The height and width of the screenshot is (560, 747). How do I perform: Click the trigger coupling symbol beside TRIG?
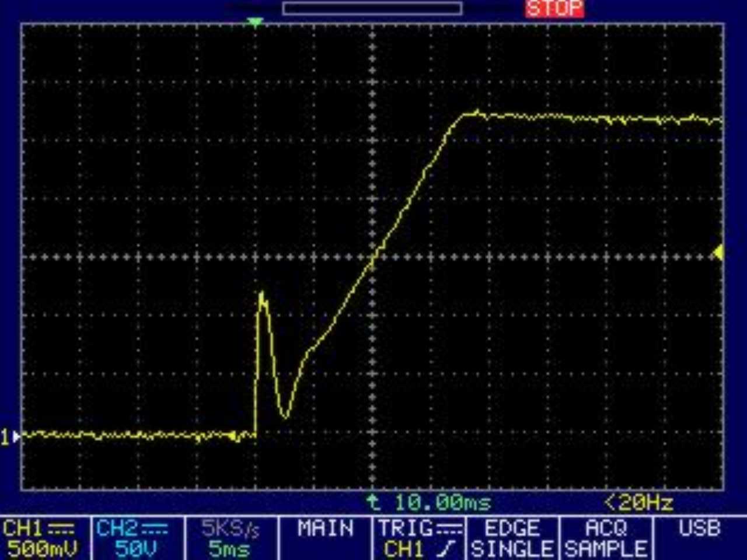449,529
